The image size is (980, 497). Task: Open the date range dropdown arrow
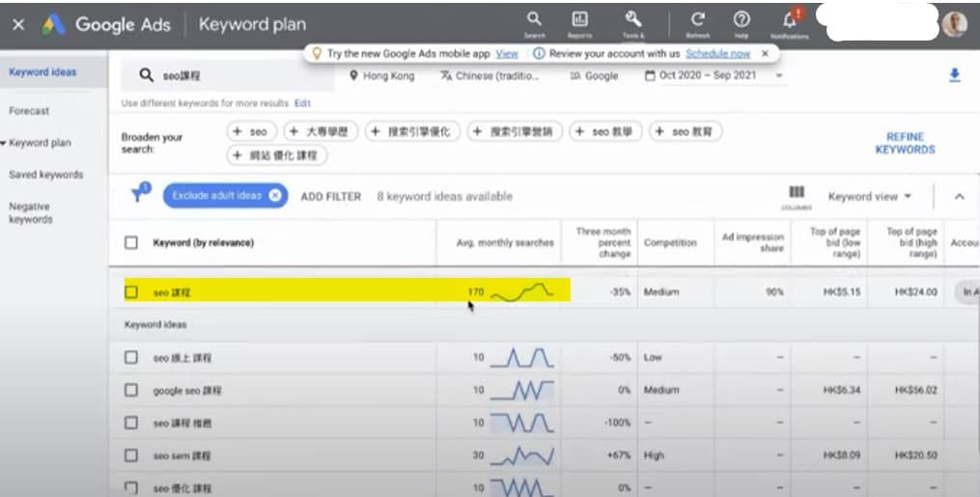point(779,75)
